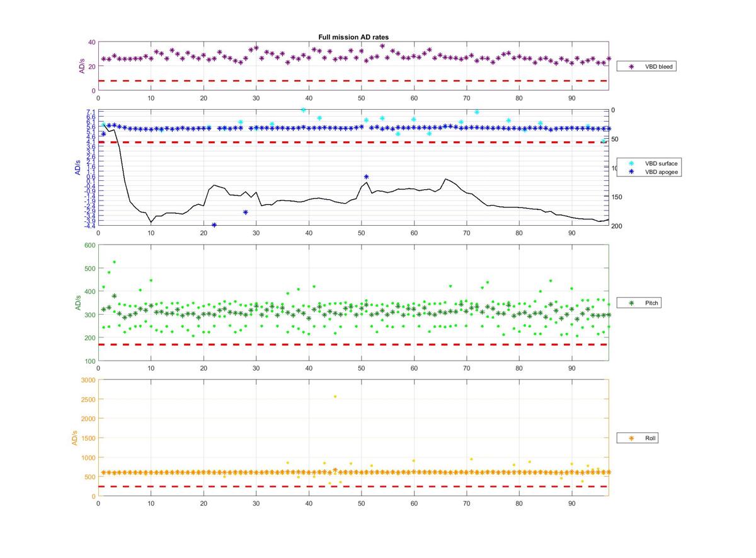Click the 200 tick on the right depth axis
Viewport: 756px width, 558px height.
click(617, 226)
